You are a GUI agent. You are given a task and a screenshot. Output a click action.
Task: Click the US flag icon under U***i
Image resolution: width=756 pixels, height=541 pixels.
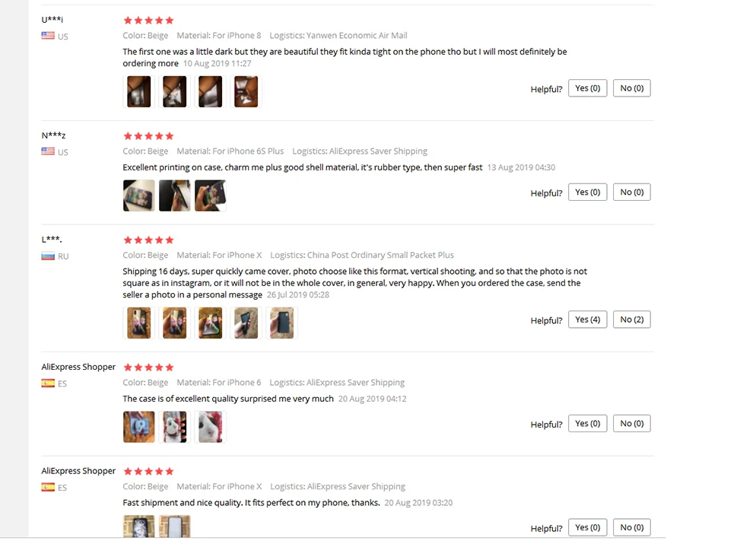coord(48,36)
